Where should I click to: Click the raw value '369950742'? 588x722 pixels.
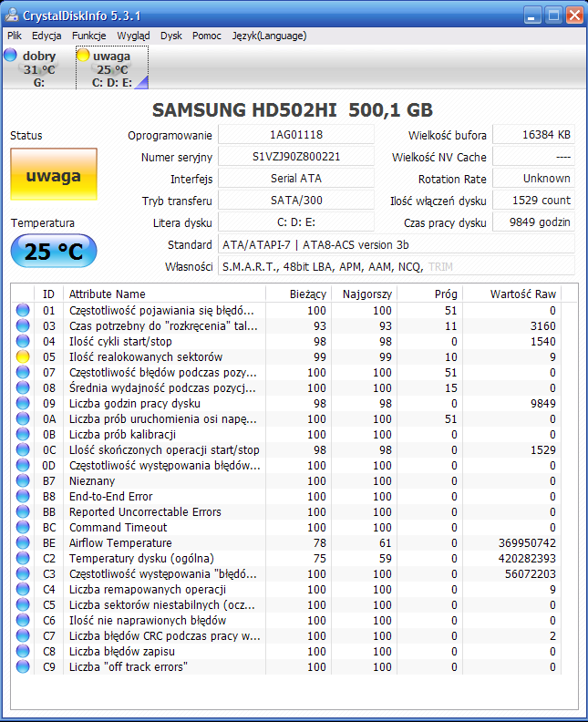tap(527, 543)
